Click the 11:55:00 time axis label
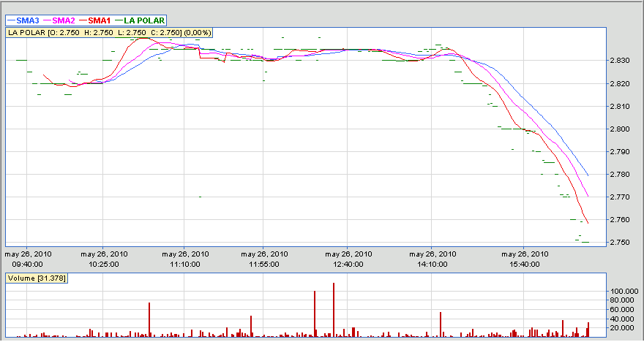Screen dimensions: 644x342 (264, 265)
